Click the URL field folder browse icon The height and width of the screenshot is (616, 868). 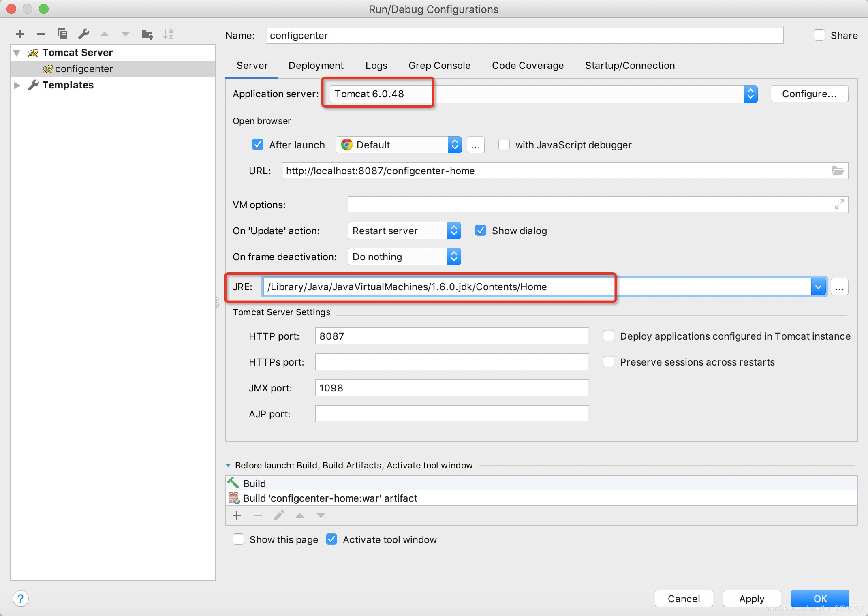click(838, 171)
